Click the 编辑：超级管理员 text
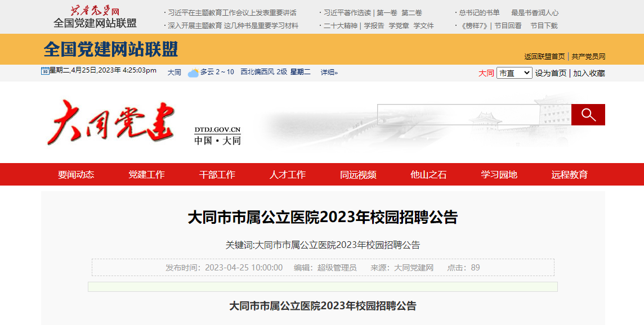The height and width of the screenshot is (325, 644). 325,268
